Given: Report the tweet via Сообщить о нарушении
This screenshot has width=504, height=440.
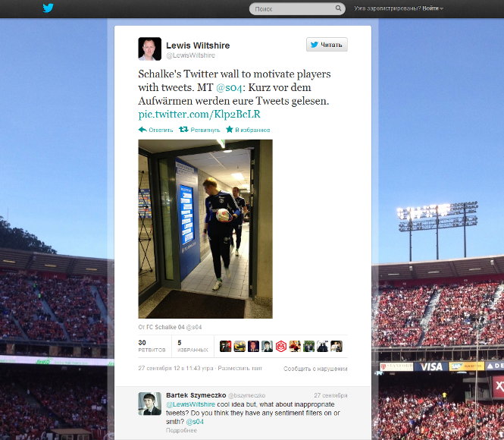Looking at the screenshot, I should pyautogui.click(x=315, y=369).
